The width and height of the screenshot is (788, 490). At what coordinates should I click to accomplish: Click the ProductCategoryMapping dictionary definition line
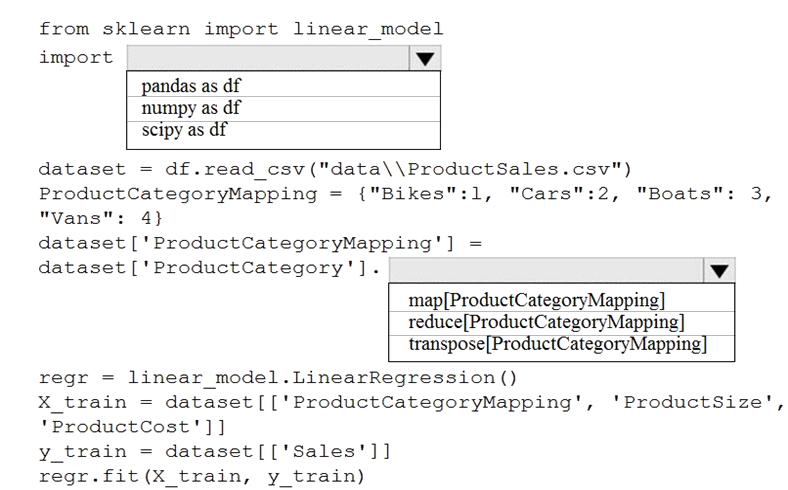tap(405, 193)
